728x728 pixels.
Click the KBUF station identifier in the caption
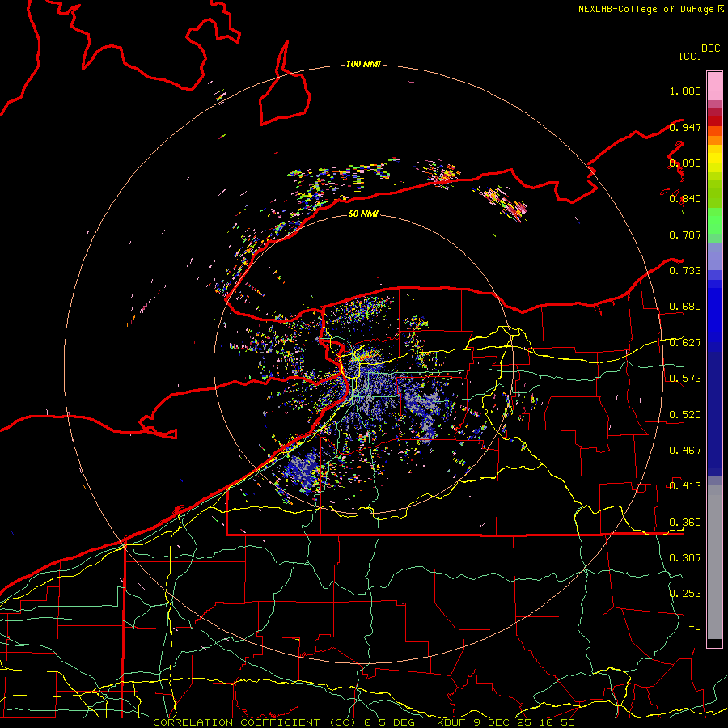[451, 722]
